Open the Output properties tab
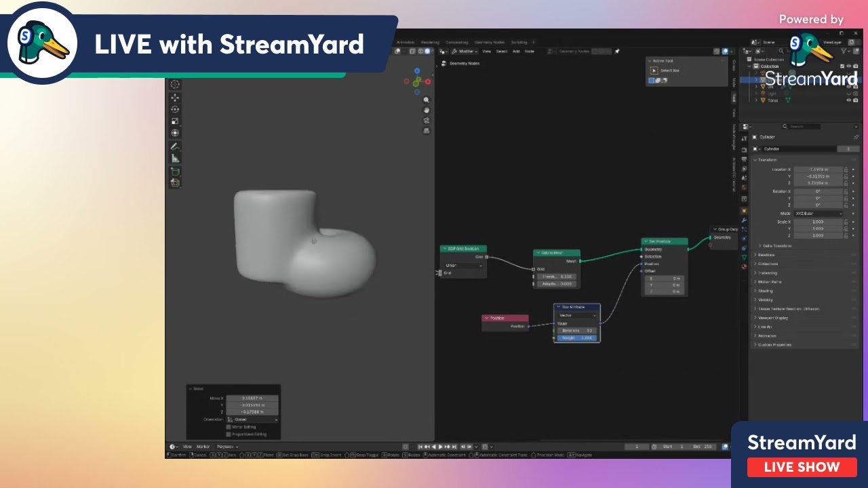Viewport: 868px width, 488px height. (744, 159)
